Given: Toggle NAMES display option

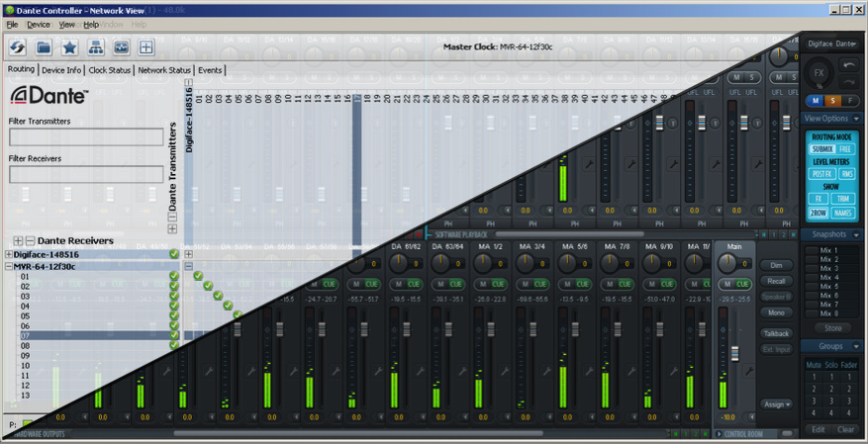Looking at the screenshot, I should click(842, 213).
